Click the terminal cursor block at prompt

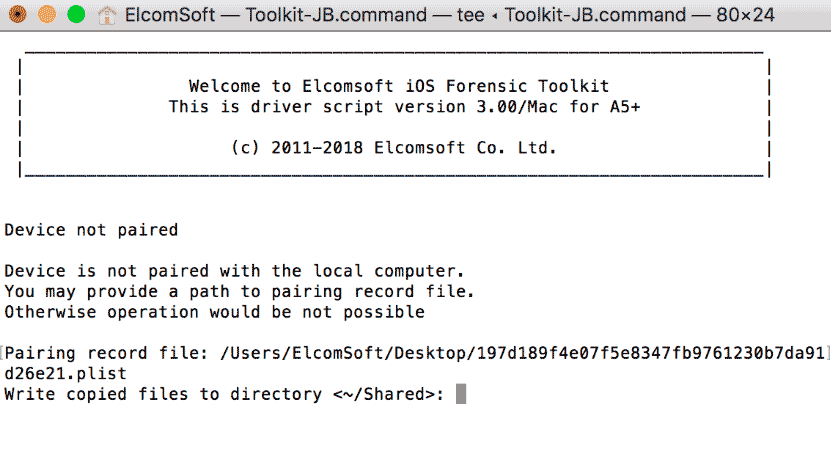pos(461,394)
